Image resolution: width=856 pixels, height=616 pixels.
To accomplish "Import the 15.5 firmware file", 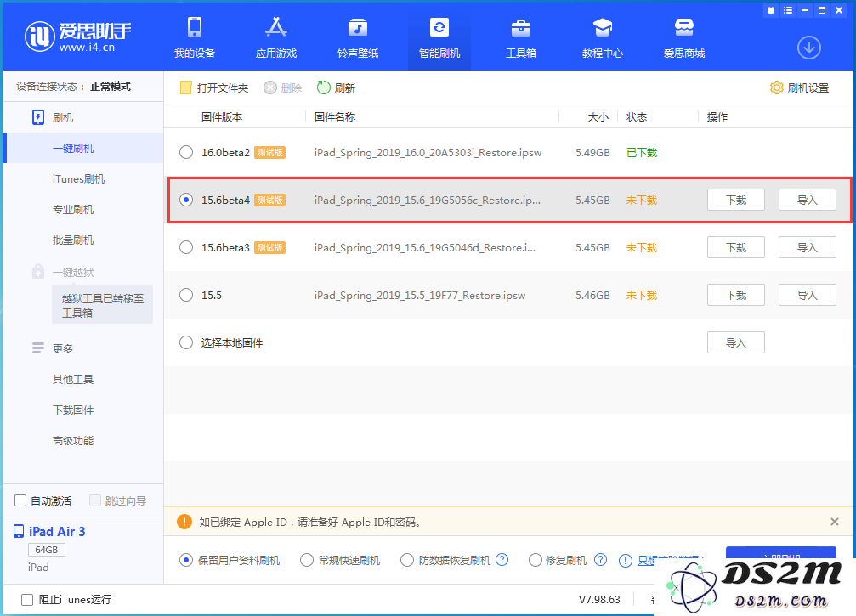I will (807, 295).
